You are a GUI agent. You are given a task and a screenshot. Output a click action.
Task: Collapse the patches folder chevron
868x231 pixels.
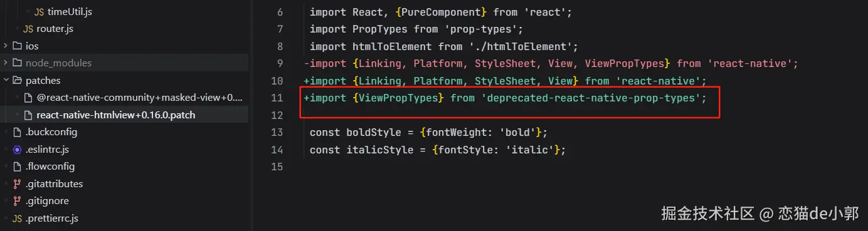(6, 81)
